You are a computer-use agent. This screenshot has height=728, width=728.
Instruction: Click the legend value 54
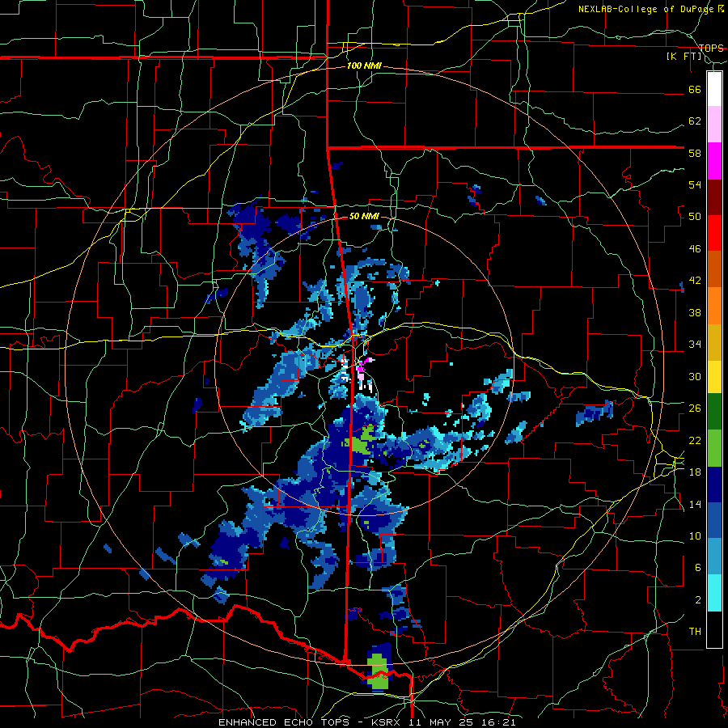click(x=695, y=184)
